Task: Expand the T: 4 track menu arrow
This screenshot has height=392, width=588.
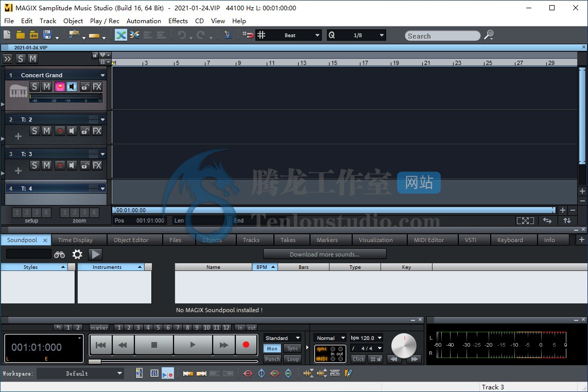Action: point(102,189)
